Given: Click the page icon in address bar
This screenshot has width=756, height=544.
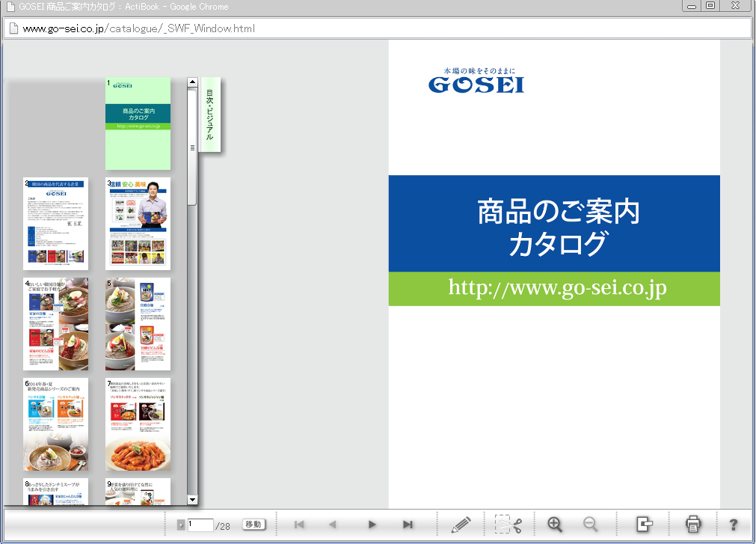Looking at the screenshot, I should tap(14, 28).
